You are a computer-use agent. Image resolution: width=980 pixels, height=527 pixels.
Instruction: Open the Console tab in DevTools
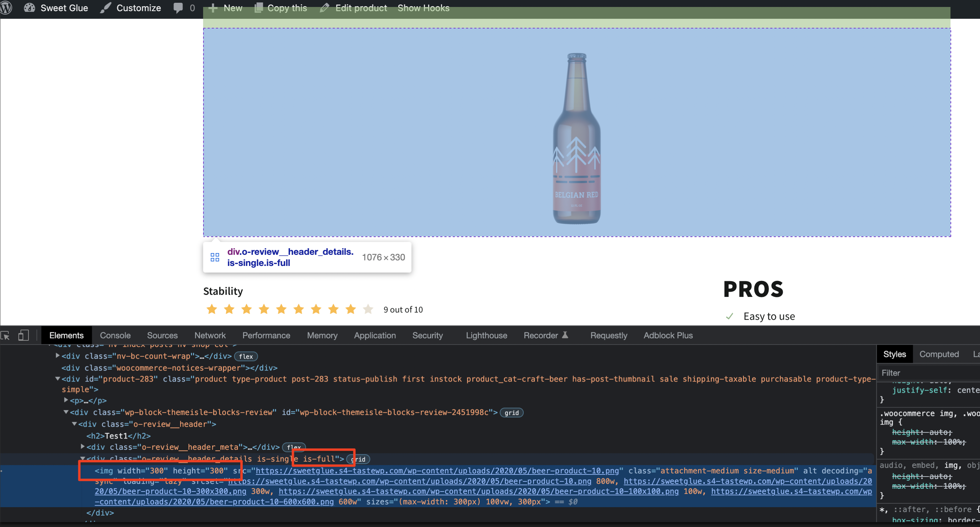(115, 336)
